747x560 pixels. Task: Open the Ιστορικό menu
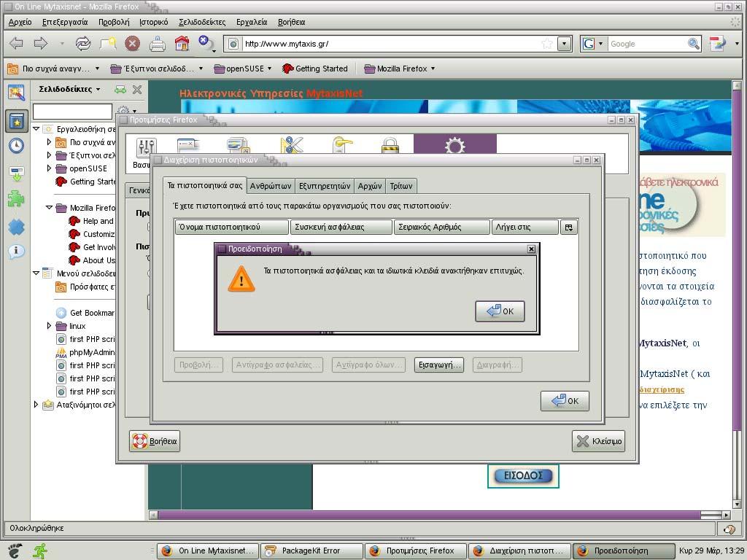point(153,22)
